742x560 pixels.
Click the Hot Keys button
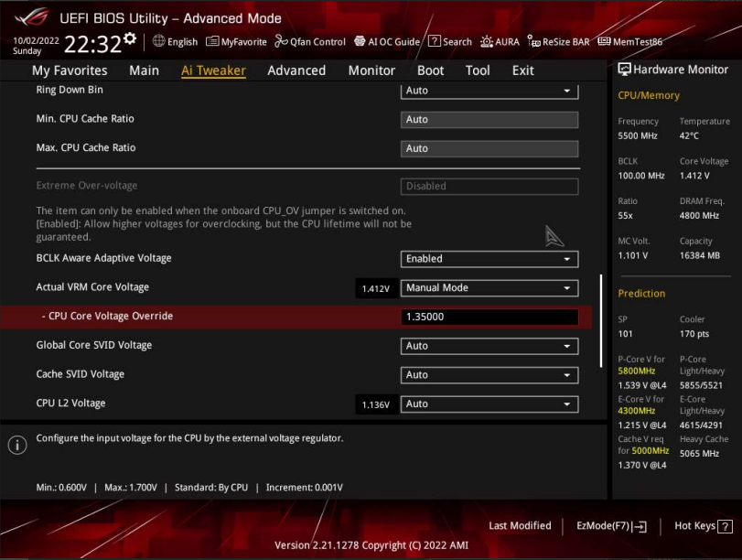click(703, 526)
